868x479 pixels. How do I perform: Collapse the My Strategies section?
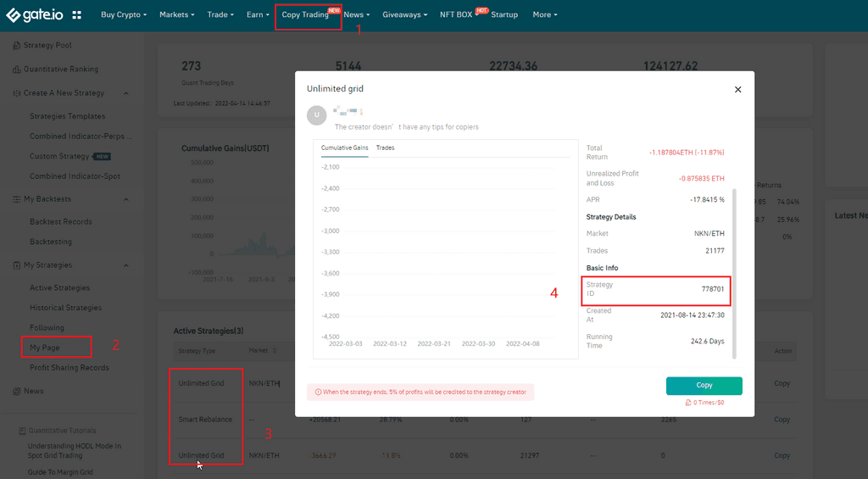(x=126, y=265)
